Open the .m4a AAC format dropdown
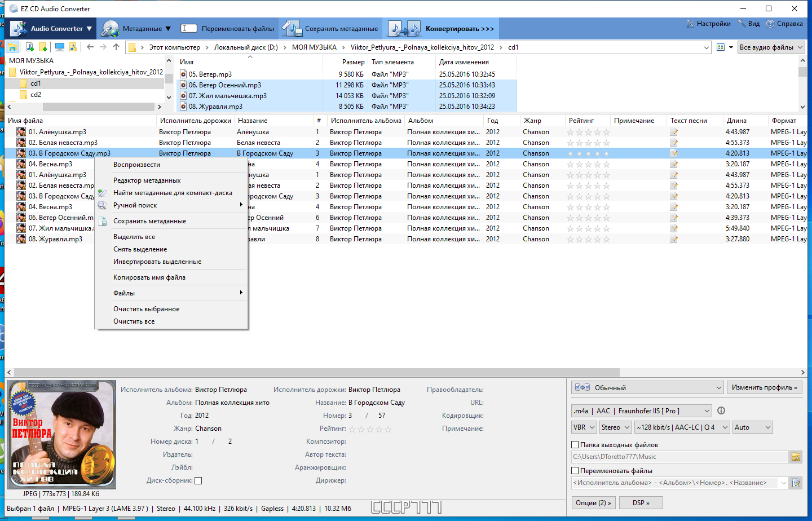This screenshot has height=521, width=812. coord(642,411)
